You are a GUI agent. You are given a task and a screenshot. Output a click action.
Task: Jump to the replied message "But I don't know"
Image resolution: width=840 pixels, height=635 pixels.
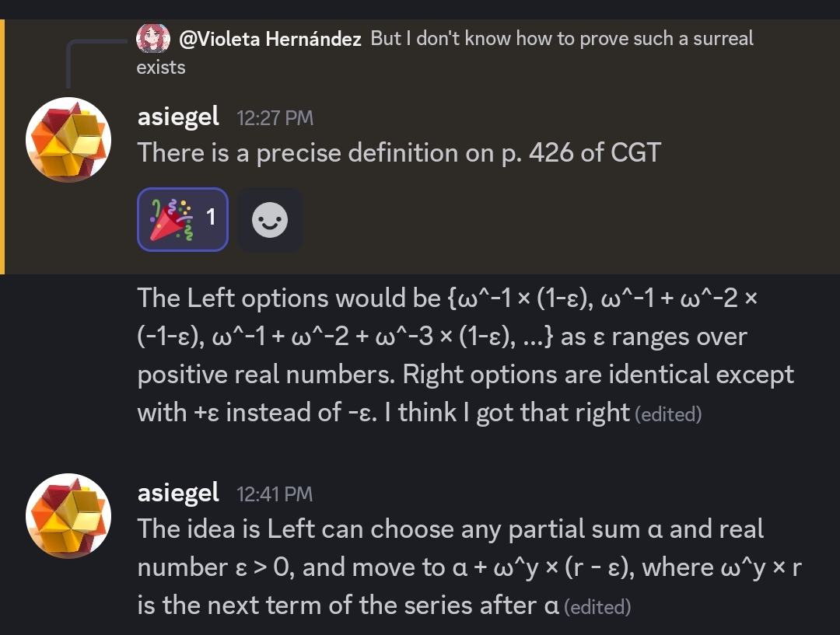click(x=562, y=39)
